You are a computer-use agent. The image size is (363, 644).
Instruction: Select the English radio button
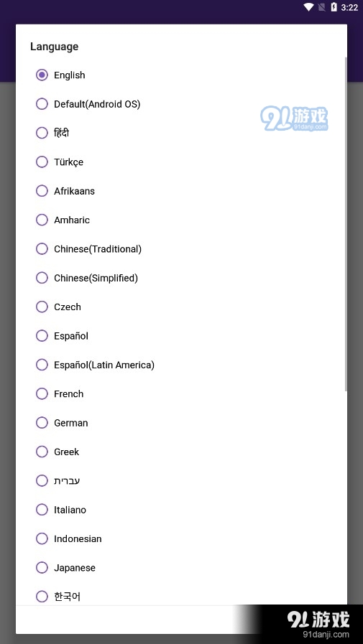[x=42, y=75]
